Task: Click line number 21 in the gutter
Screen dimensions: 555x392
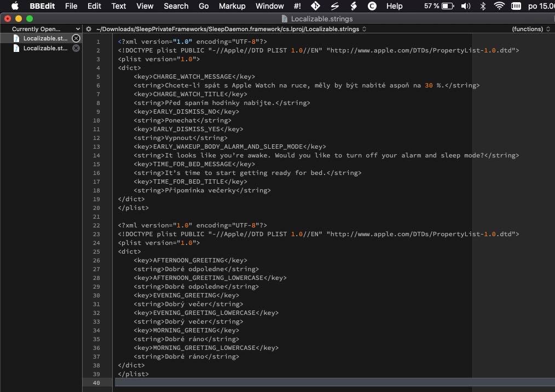Action: point(96,217)
